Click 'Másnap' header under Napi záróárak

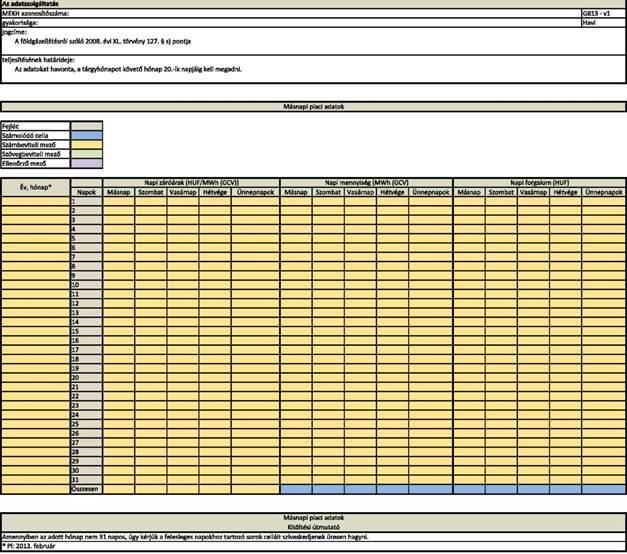tap(119, 192)
